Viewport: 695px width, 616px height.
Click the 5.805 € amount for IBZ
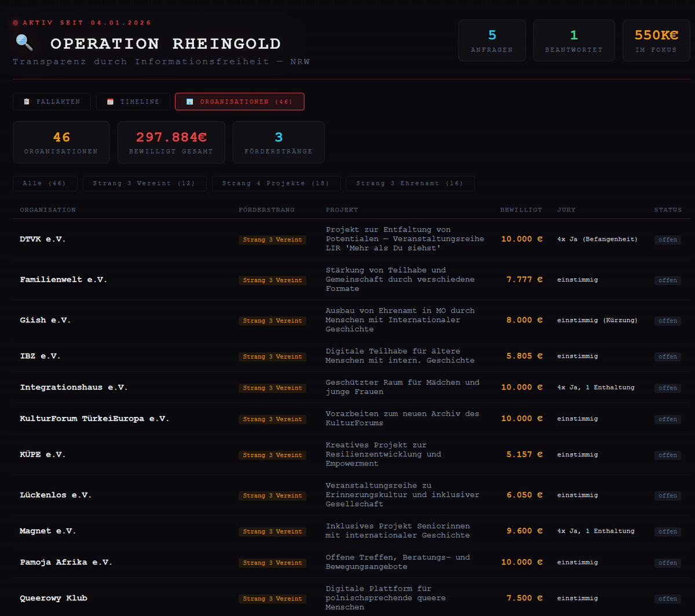(525, 356)
